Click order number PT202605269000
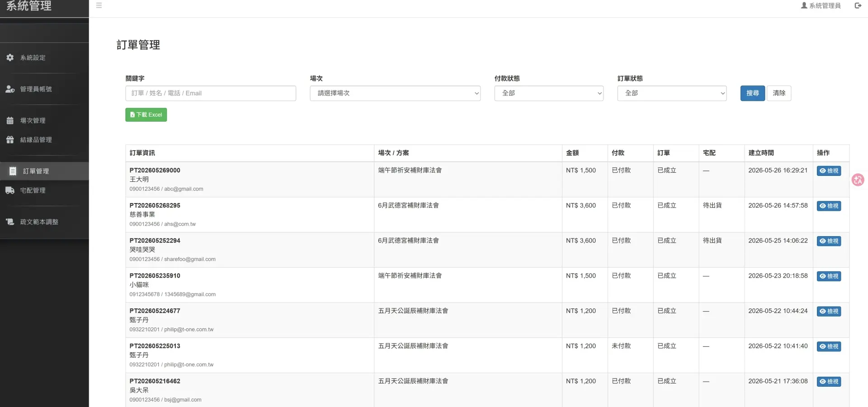The height and width of the screenshot is (407, 868). coord(155,170)
